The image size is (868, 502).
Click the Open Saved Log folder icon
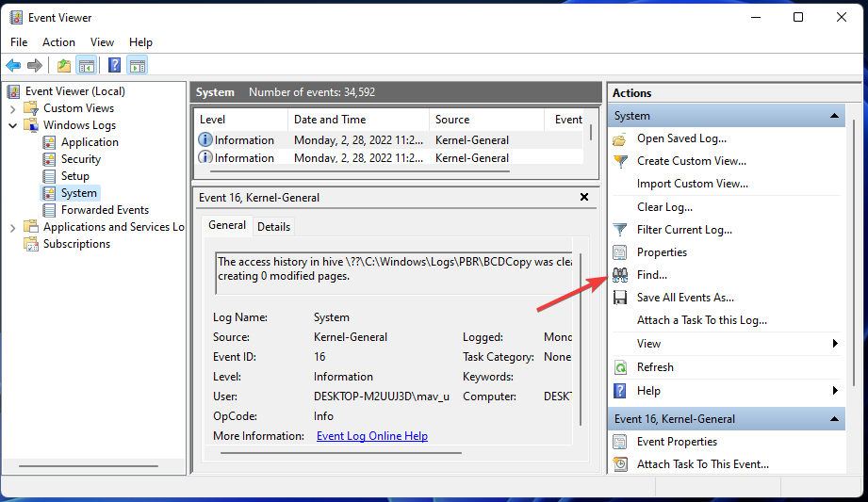620,138
